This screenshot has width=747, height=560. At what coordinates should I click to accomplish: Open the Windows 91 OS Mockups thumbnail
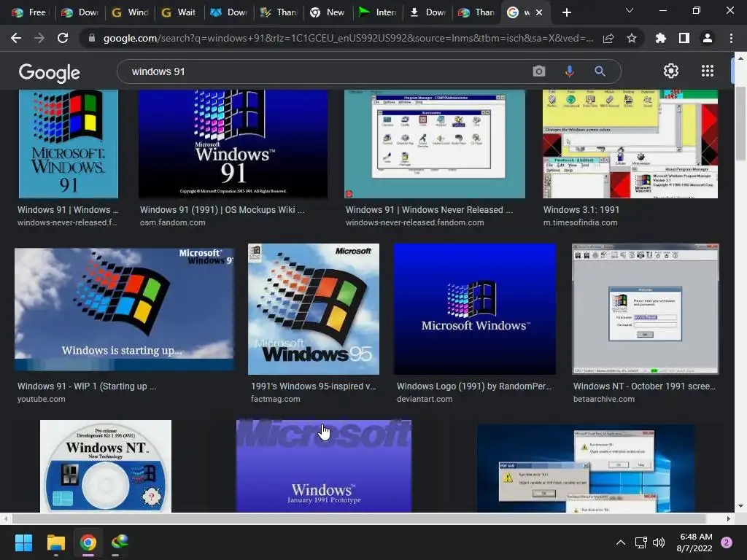pos(233,144)
